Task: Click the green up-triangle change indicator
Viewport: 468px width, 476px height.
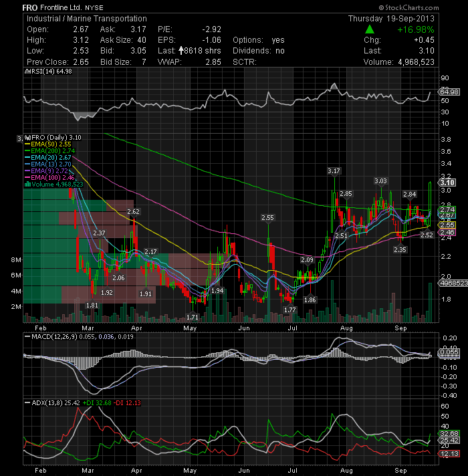Action: click(369, 29)
